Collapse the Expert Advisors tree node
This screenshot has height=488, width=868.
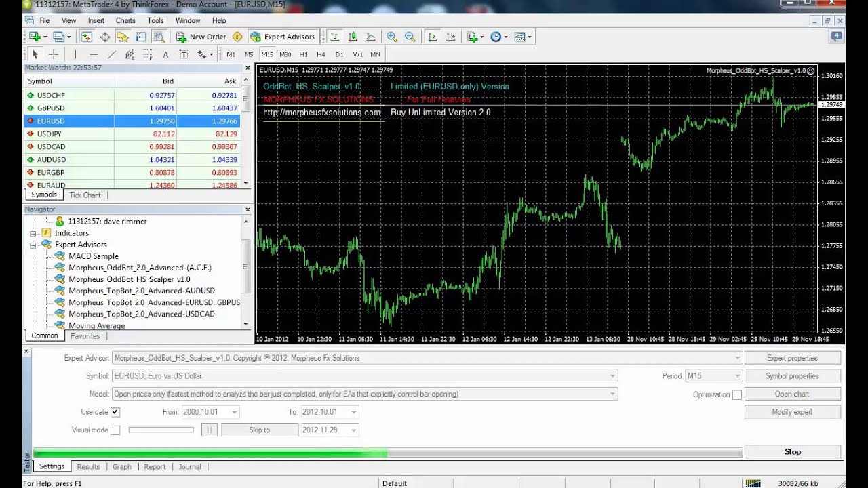tap(33, 245)
